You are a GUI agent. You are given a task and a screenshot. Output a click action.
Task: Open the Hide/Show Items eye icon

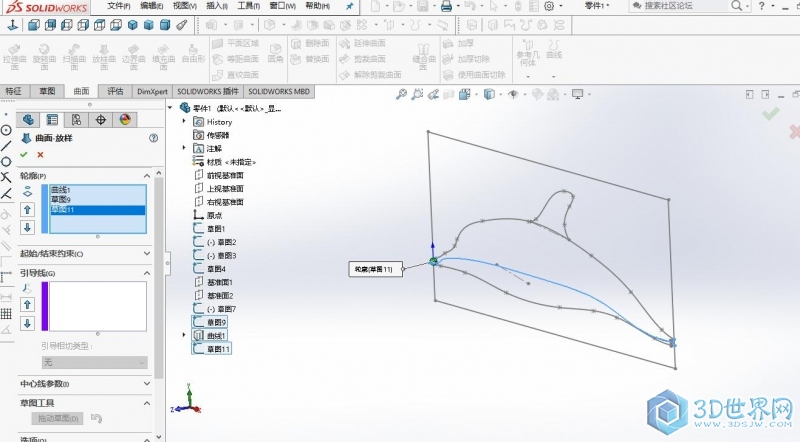[513, 94]
